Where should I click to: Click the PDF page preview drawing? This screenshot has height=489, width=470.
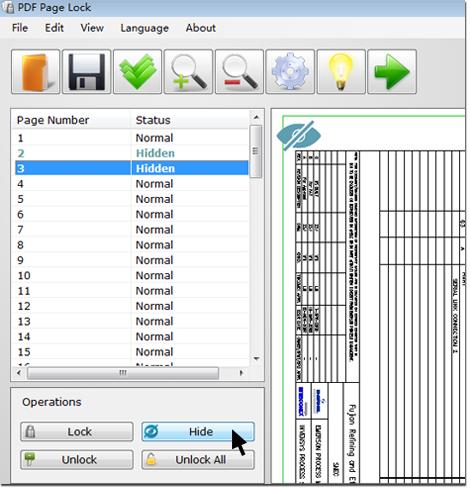374,300
